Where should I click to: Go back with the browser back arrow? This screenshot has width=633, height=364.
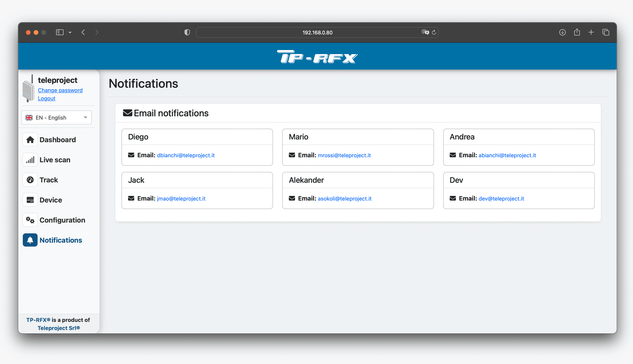(83, 32)
